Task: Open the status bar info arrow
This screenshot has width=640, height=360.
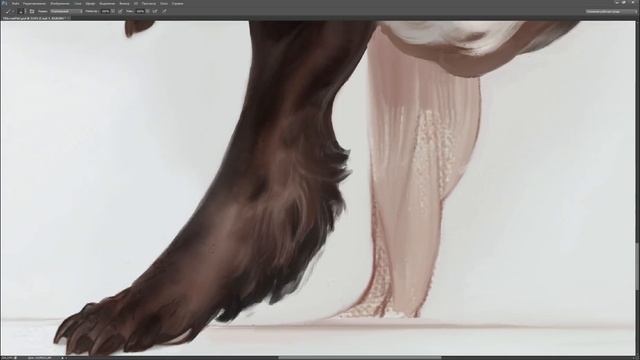Action: [x=62, y=358]
